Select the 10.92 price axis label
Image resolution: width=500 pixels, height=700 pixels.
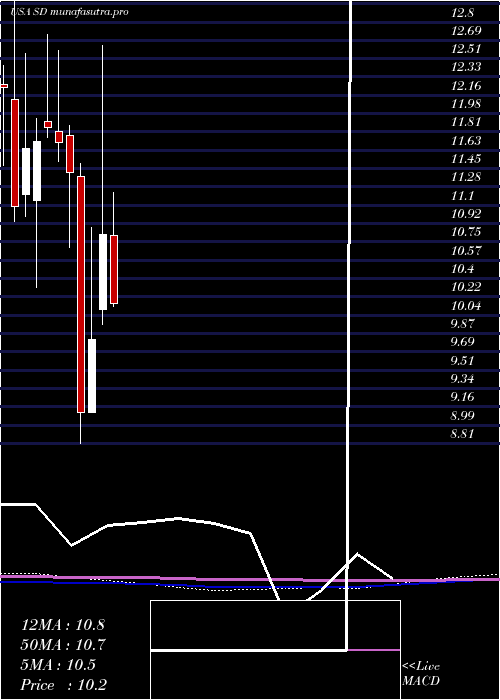click(466, 214)
